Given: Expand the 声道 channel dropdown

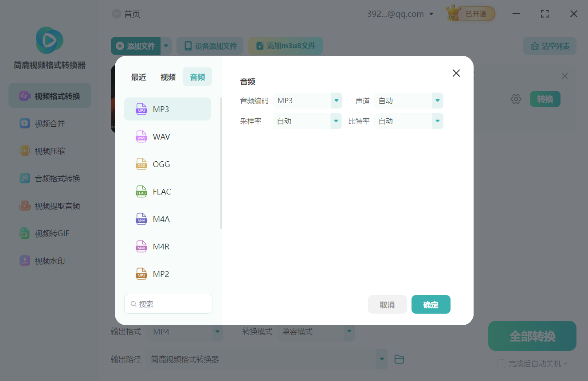Looking at the screenshot, I should pos(437,101).
